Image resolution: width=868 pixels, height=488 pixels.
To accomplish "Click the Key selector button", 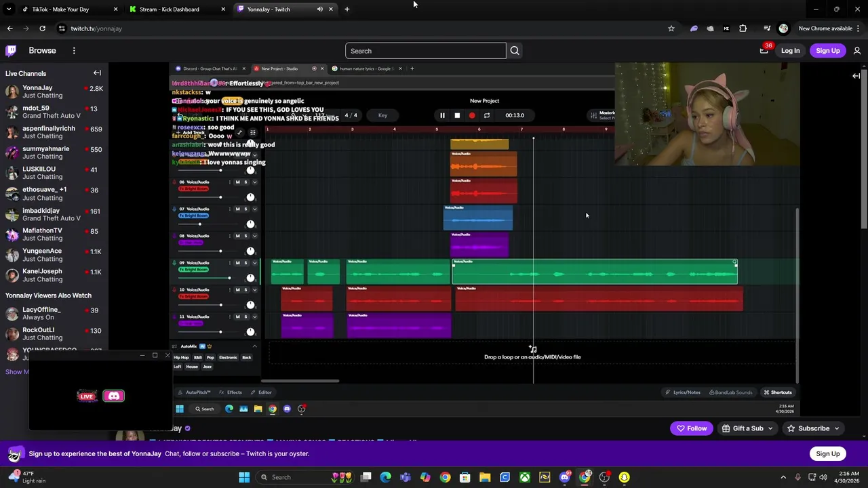I will (x=382, y=115).
